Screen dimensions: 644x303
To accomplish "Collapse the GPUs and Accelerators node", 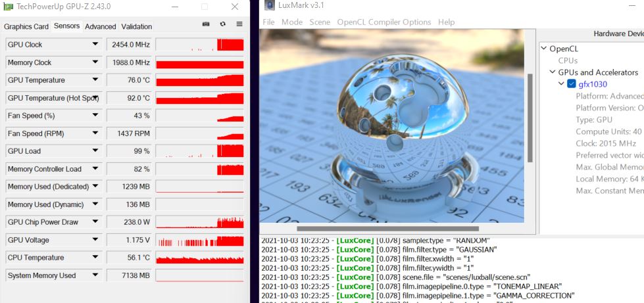I will [553, 73].
